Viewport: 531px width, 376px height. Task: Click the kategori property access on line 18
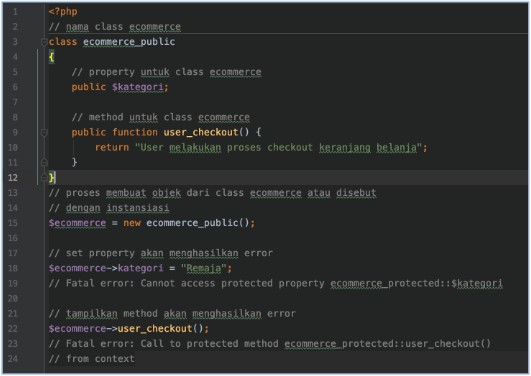140,268
